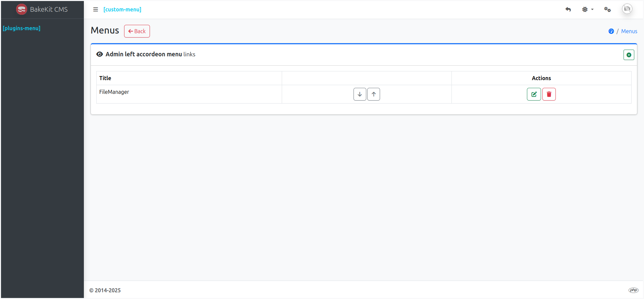Click the Admin left accordeon menu title
This screenshot has height=299, width=644.
tap(144, 54)
